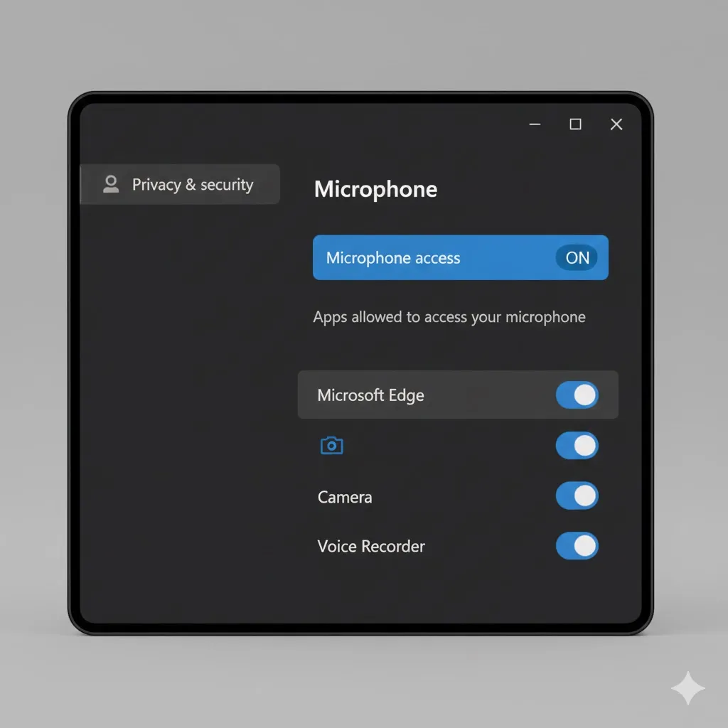Click the Microphone access label
The height and width of the screenshot is (728, 728).
point(393,258)
